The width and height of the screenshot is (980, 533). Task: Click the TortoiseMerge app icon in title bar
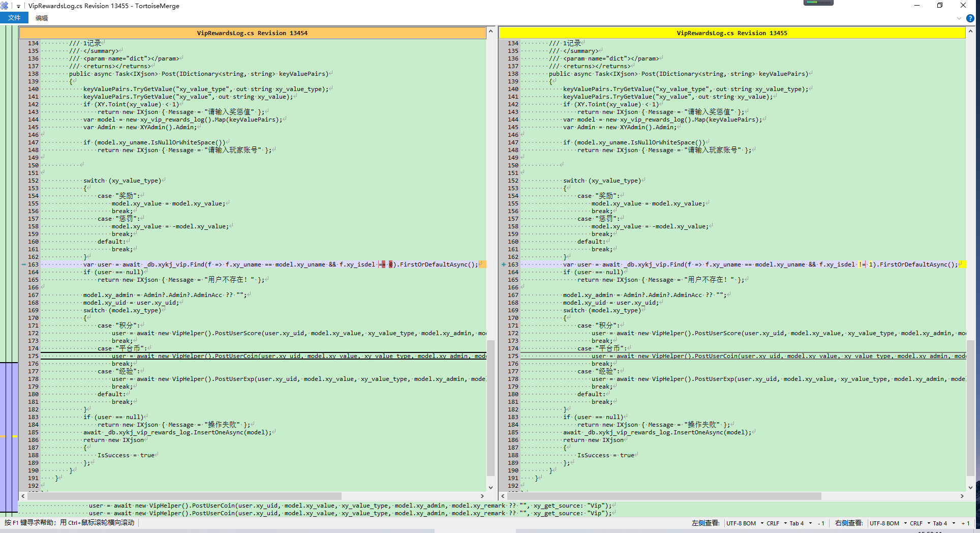click(5, 6)
